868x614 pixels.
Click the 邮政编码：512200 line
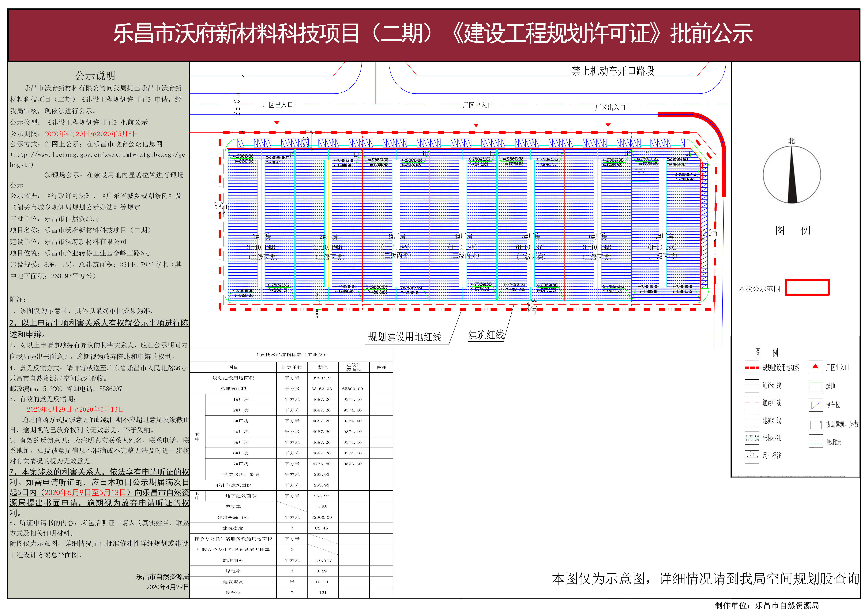tap(66, 389)
